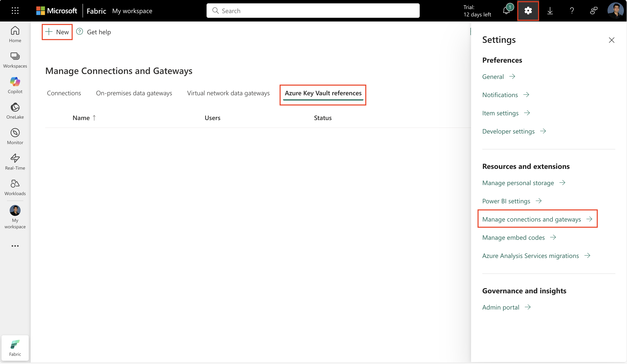
Task: Open the Microsoft 365 app launcher grid
Action: point(15,11)
